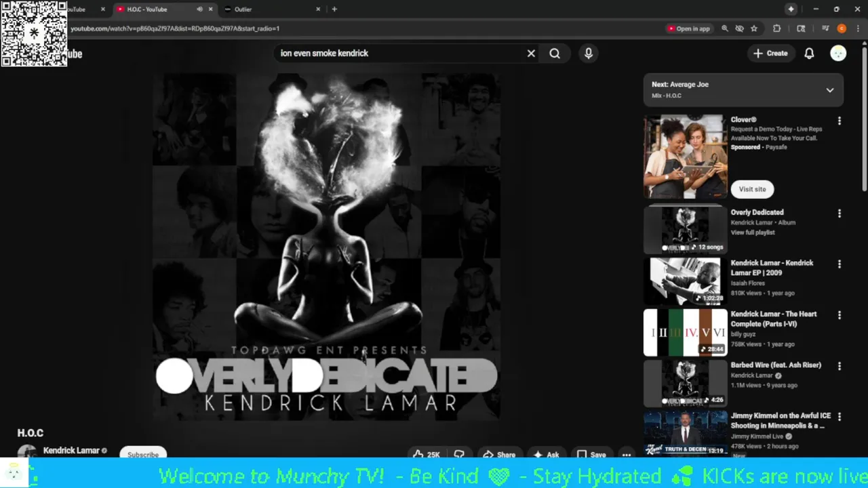The height and width of the screenshot is (488, 868).
Task: Click the H.O.C video title
Action: point(31,433)
